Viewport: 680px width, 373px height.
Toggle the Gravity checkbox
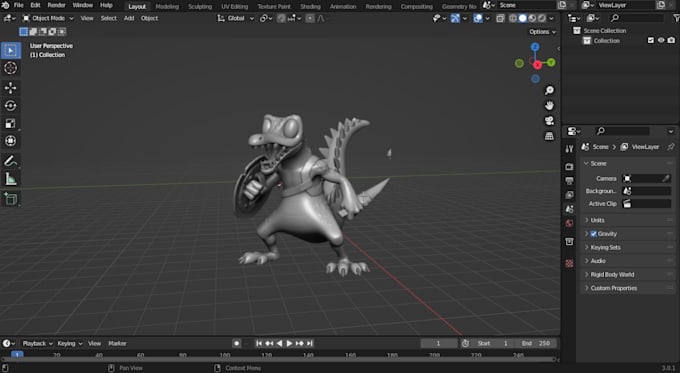pyautogui.click(x=593, y=234)
